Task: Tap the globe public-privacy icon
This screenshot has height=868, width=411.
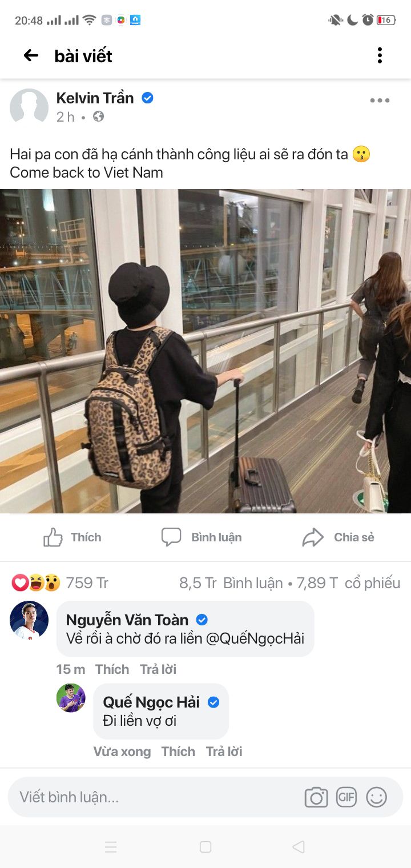Action: 98,116
